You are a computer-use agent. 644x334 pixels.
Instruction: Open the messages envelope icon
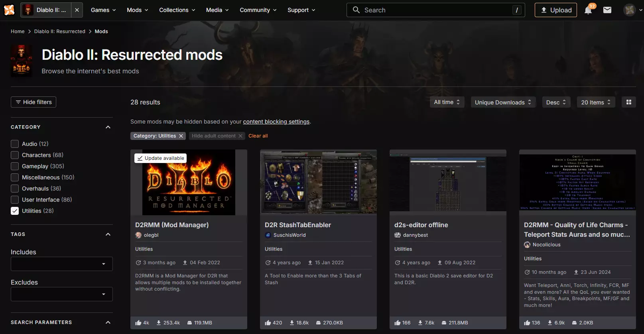point(607,10)
